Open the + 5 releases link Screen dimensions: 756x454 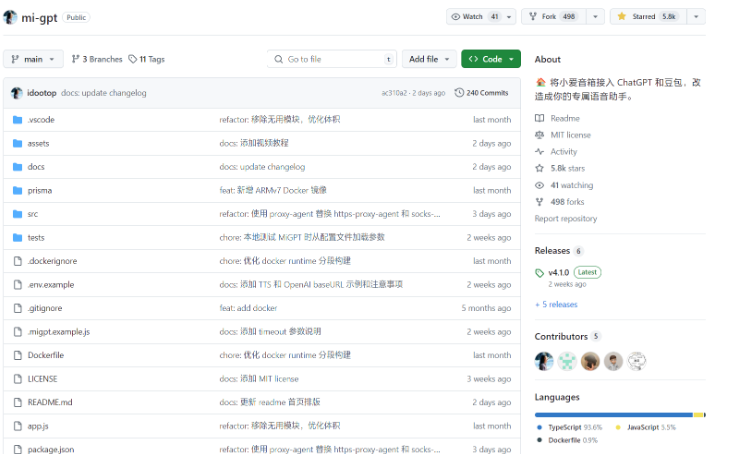point(556,305)
